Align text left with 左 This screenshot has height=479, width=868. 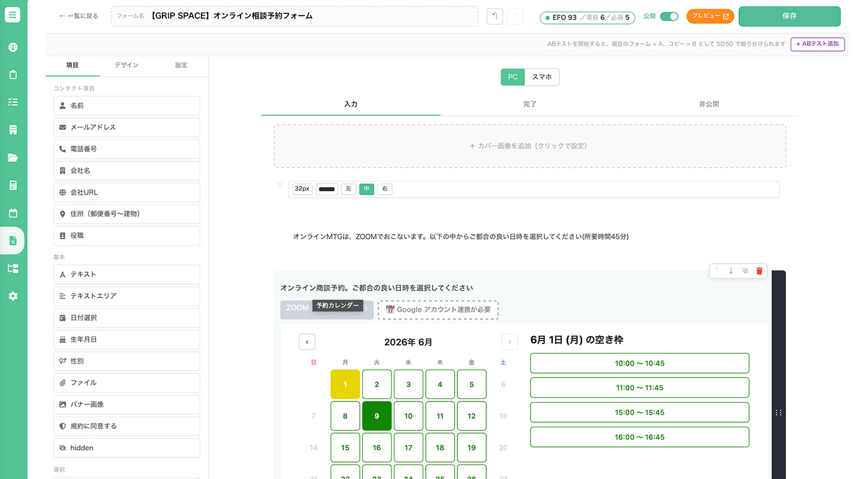tap(348, 189)
